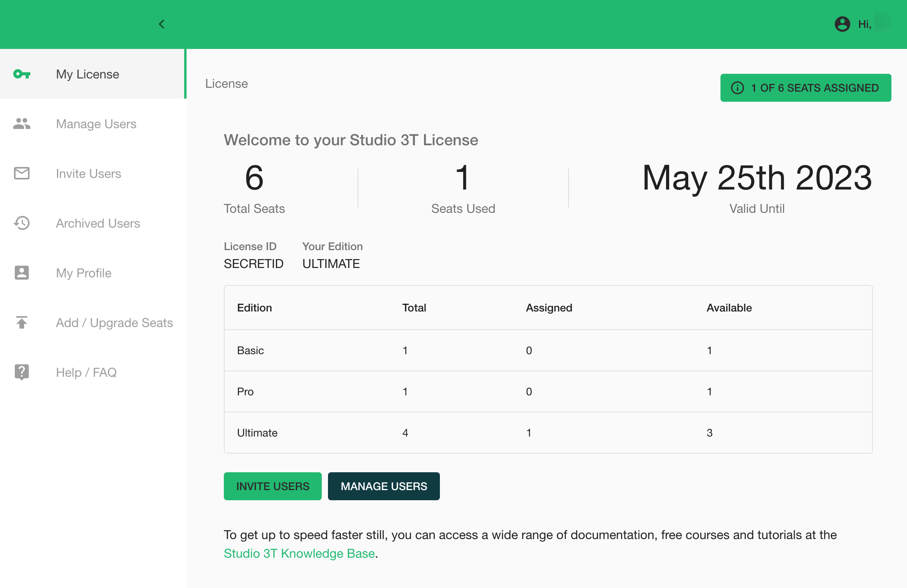The width and height of the screenshot is (907, 588).
Task: Collapse the sidebar with the chevron arrow
Action: (x=161, y=24)
